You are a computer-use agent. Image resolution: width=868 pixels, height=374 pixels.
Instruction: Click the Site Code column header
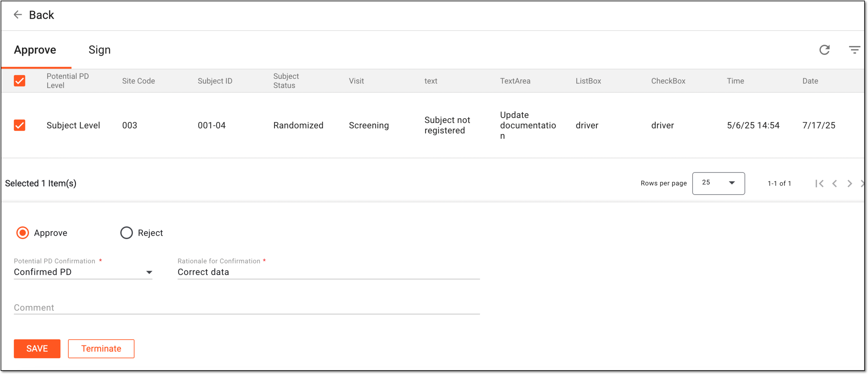[x=138, y=81]
